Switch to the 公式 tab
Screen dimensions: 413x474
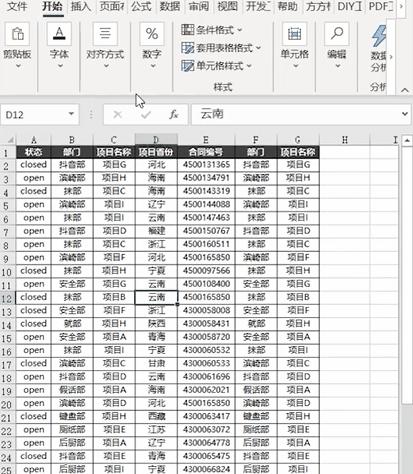click(141, 6)
